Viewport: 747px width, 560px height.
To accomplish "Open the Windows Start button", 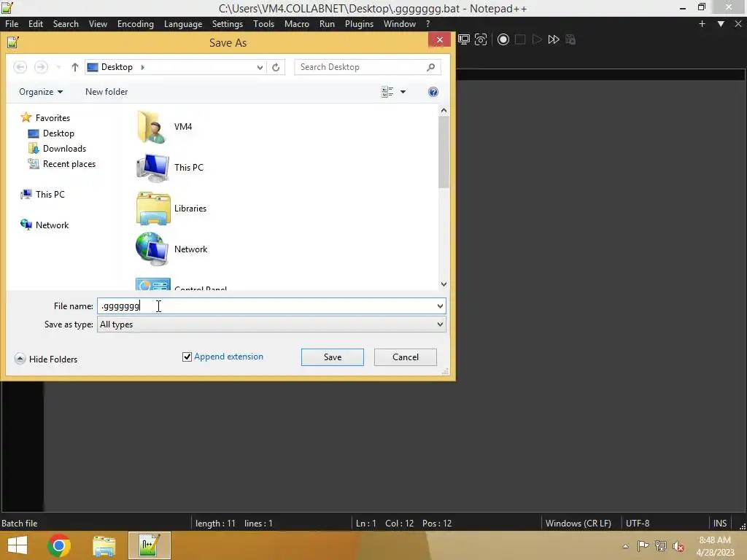I will (18, 545).
